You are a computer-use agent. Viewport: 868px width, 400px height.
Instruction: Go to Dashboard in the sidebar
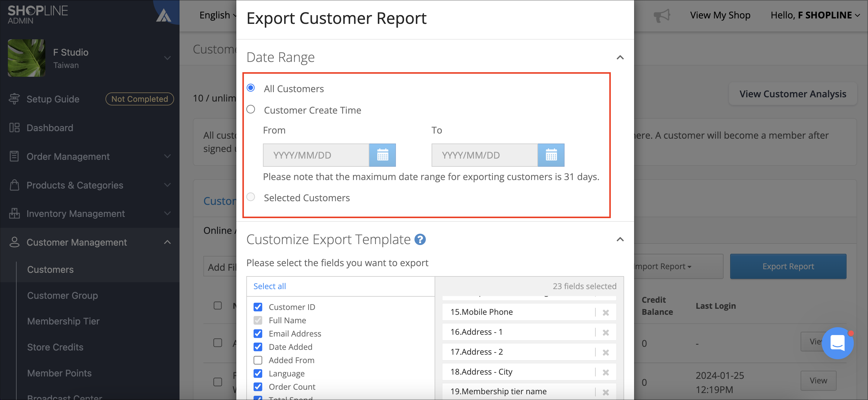tap(50, 127)
